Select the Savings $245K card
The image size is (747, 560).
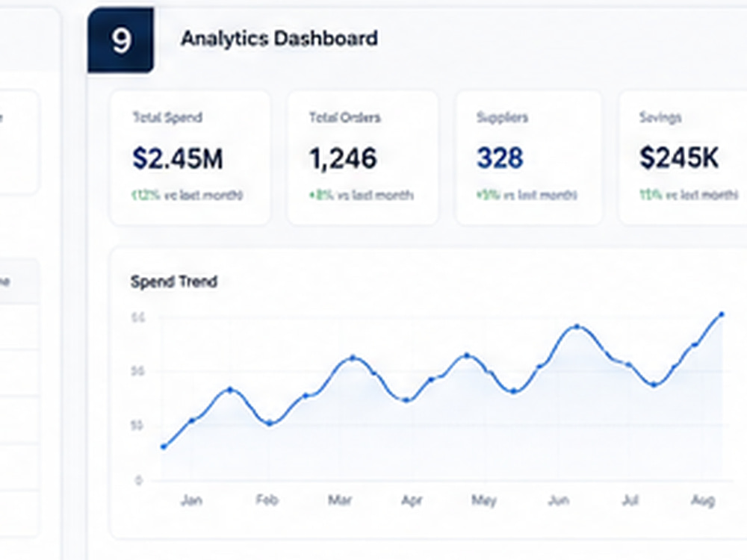coord(684,158)
